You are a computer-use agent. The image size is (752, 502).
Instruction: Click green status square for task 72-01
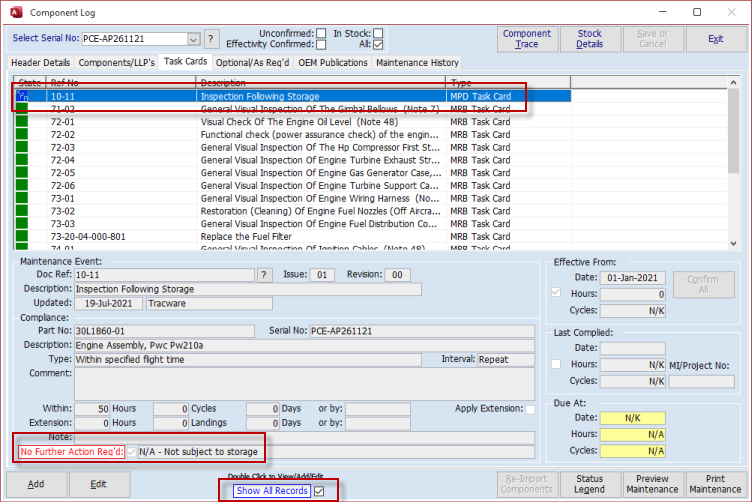pyautogui.click(x=21, y=122)
